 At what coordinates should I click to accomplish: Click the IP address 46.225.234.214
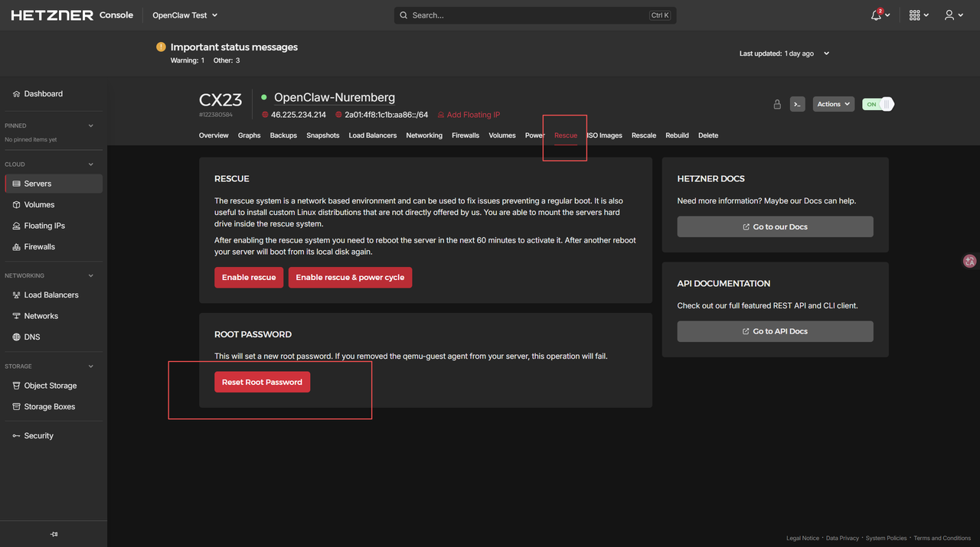(x=299, y=115)
